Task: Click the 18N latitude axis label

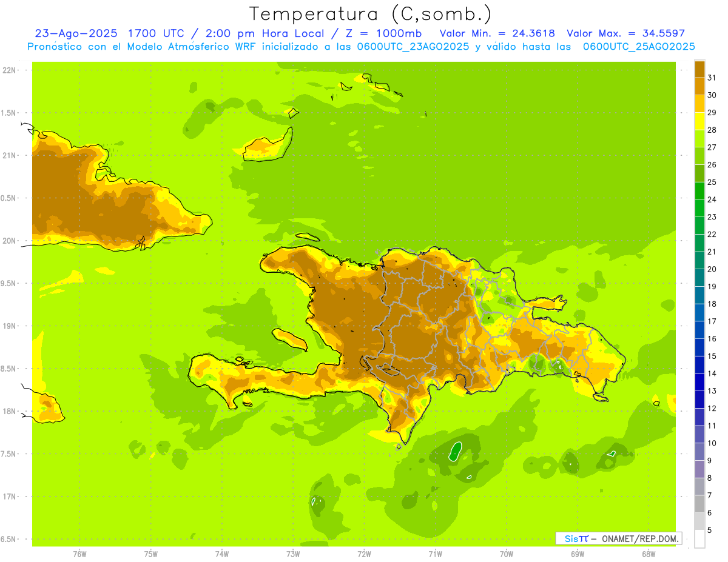Action: [9, 412]
